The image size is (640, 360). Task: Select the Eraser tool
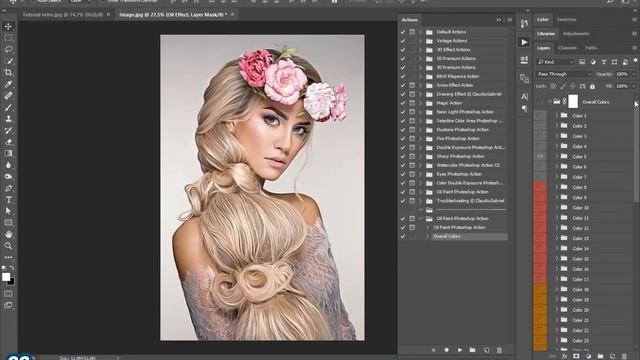(8, 142)
